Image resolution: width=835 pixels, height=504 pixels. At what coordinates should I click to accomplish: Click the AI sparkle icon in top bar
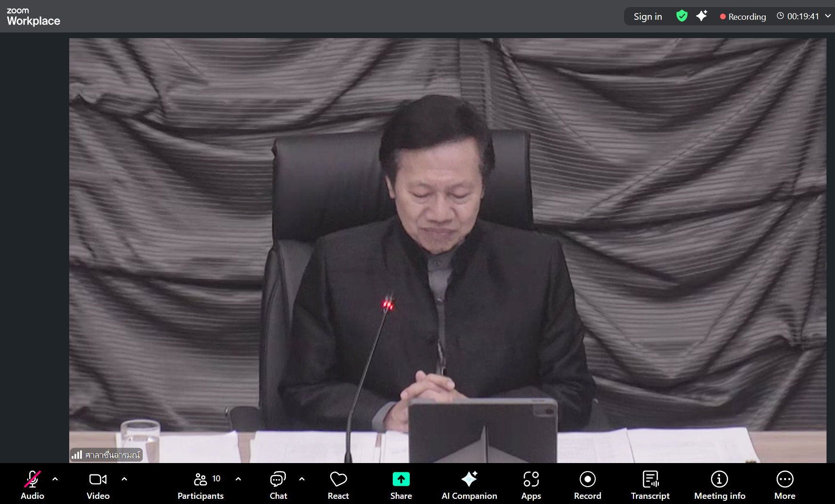tap(702, 16)
